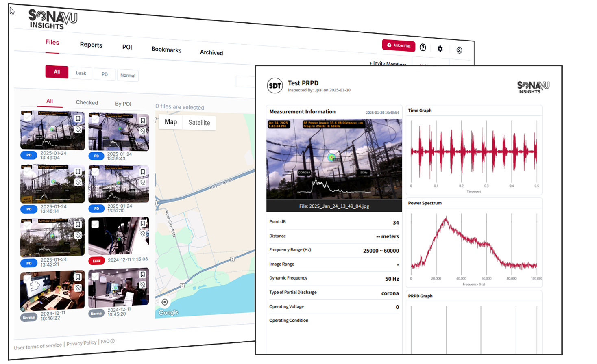597x364 pixels.
Task: Click the Google logo on the map
Action: (168, 312)
